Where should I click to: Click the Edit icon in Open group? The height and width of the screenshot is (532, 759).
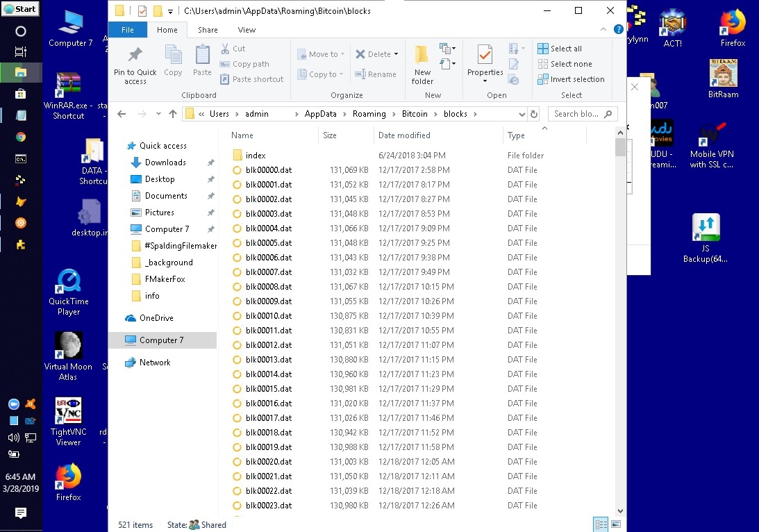pyautogui.click(x=514, y=64)
